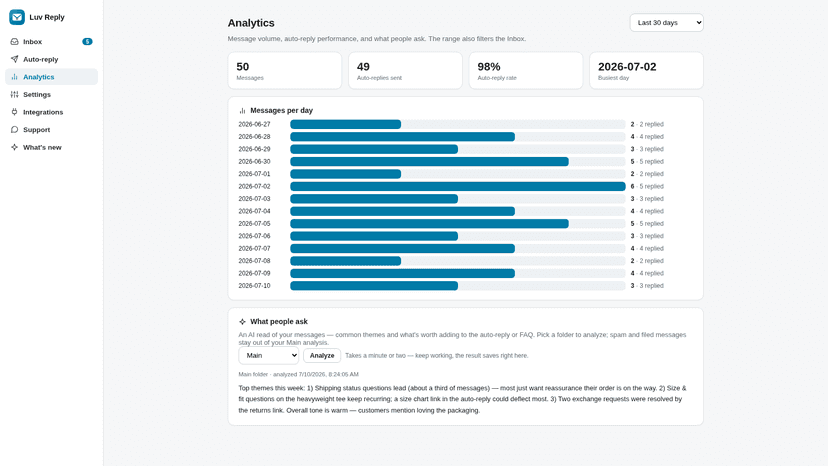This screenshot has height=466, width=828.
Task: Click the bar for 2026-07-02
Action: click(458, 187)
